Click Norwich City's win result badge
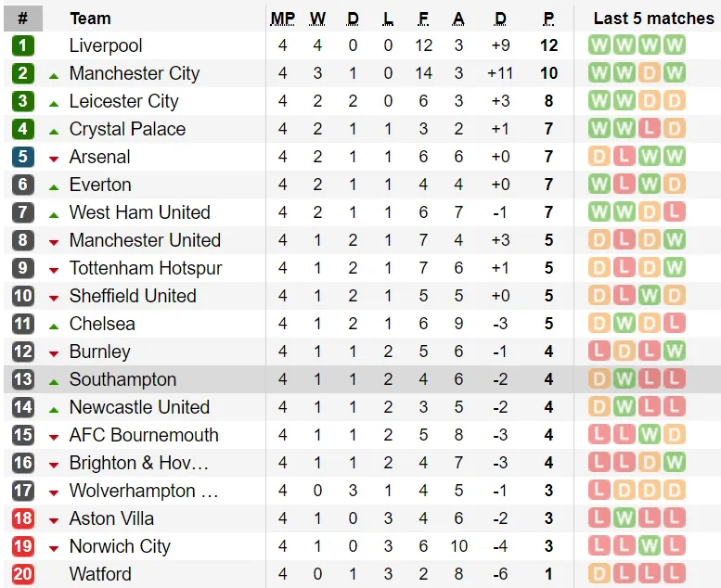 650,546
